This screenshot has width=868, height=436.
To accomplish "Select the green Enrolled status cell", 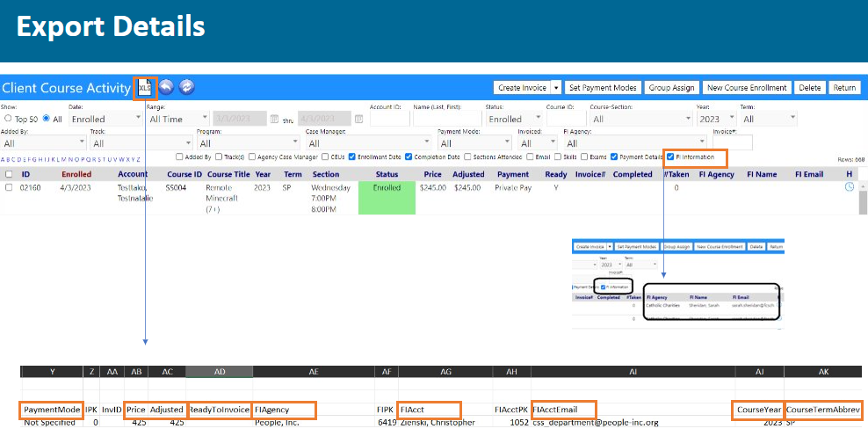I will coord(387,198).
